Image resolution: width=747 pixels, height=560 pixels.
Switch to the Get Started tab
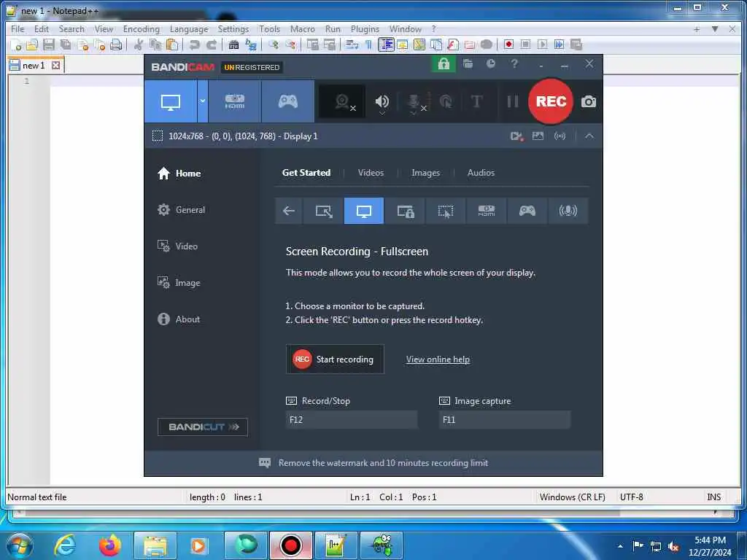[306, 173]
